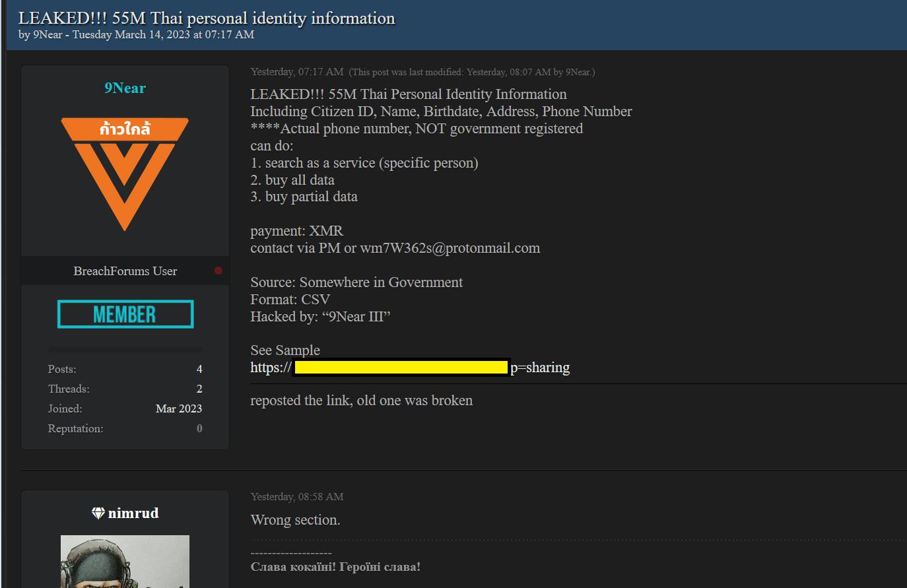Click 9Near's Threads count value
This screenshot has width=907, height=588.
199,389
